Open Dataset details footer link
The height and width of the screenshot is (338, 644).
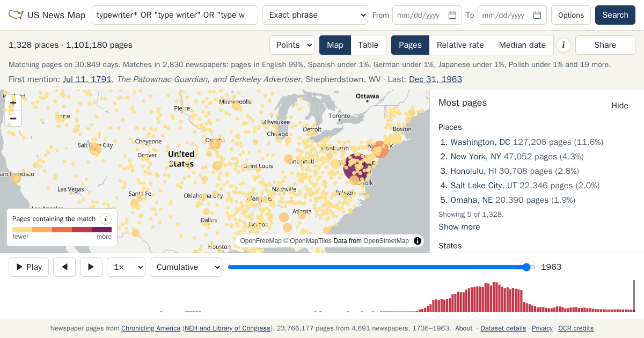coord(503,328)
